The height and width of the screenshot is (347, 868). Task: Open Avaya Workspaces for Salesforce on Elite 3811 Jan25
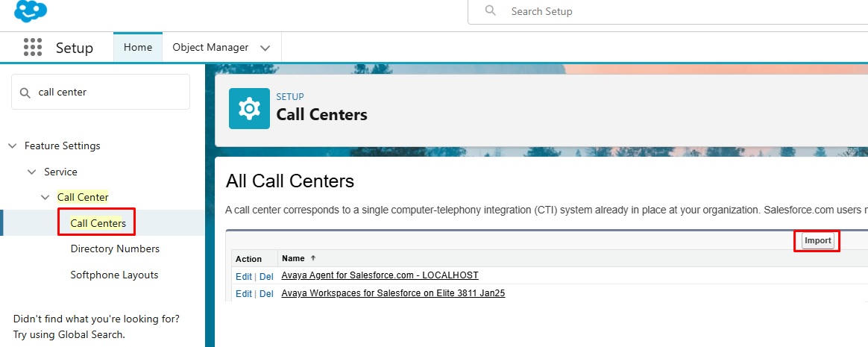(393, 293)
